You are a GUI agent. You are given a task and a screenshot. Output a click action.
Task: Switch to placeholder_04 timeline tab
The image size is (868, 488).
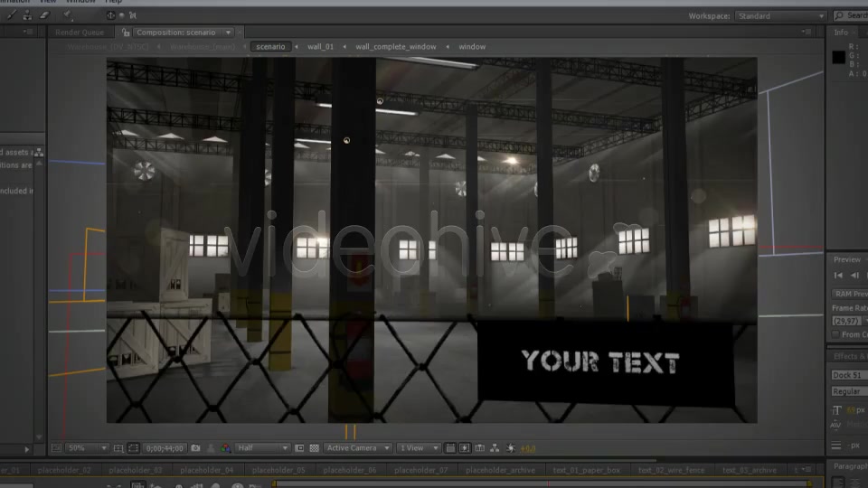(206, 470)
